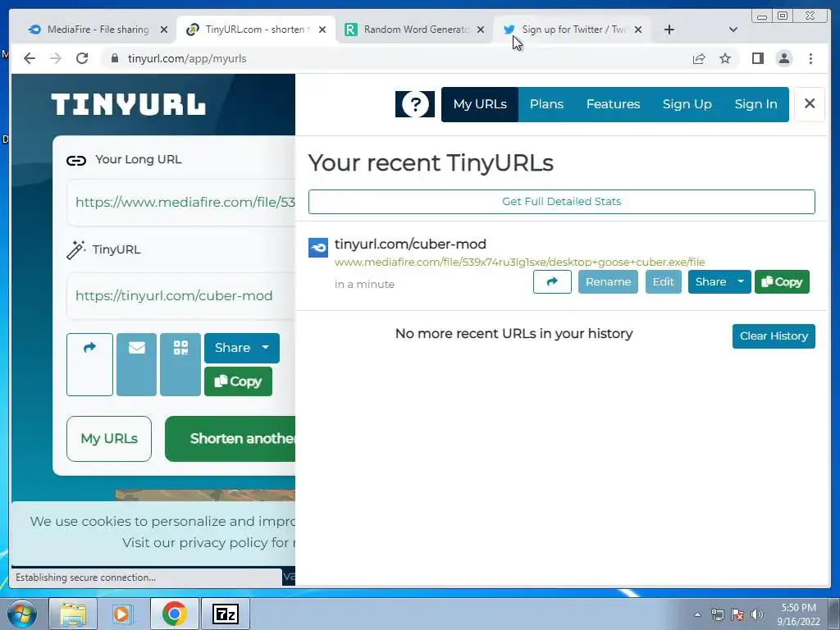Bookmark this page with the star icon

725,58
